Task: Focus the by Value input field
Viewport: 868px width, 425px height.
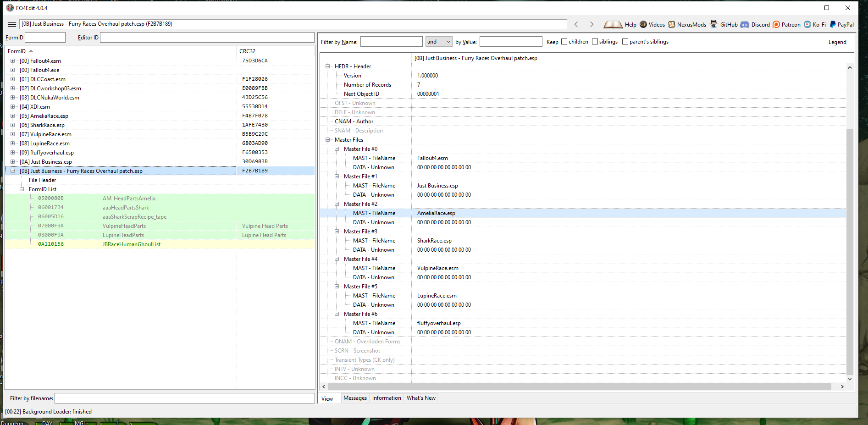Action: pos(511,42)
